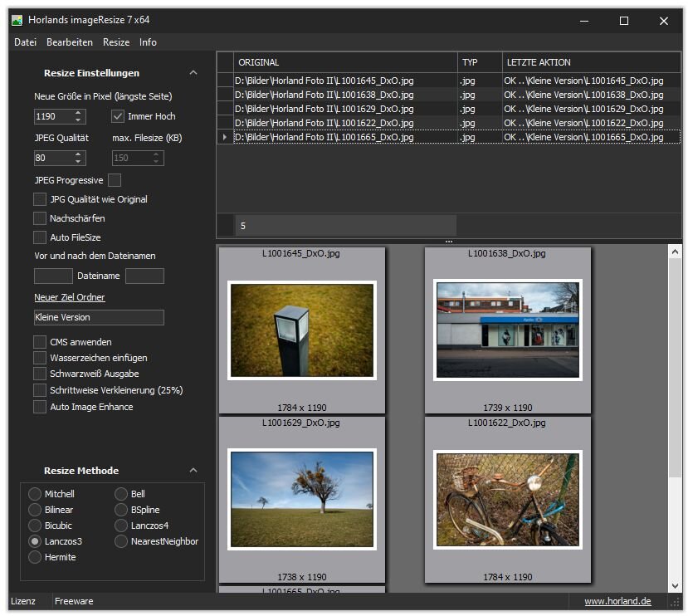Image resolution: width=688 pixels, height=616 pixels.
Task: Select the Bilinear resize method
Action: pyautogui.click(x=35, y=510)
